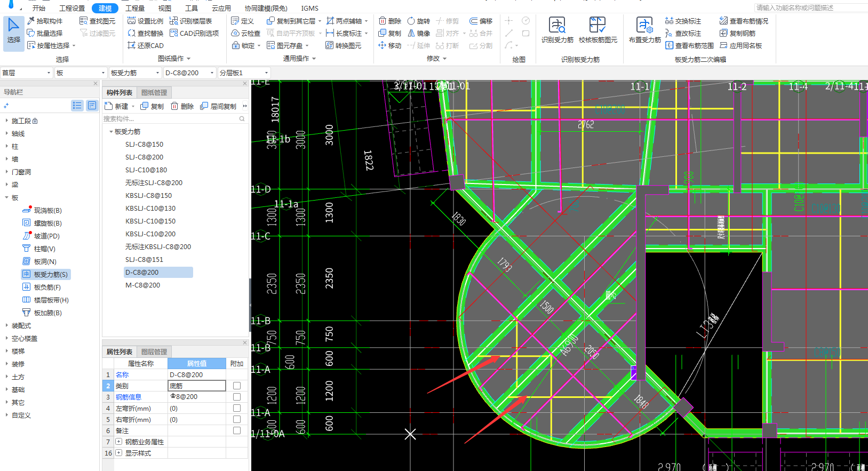Click 镜像 tool
This screenshot has height=471, width=868.
(419, 33)
